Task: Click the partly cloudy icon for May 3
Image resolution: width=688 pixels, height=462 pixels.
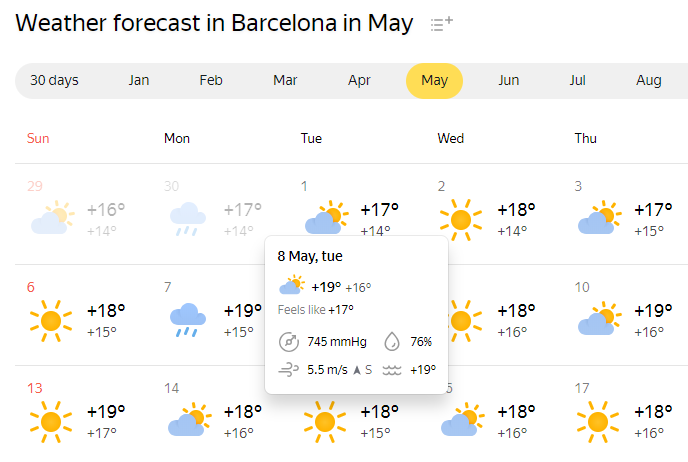Action: [597, 220]
